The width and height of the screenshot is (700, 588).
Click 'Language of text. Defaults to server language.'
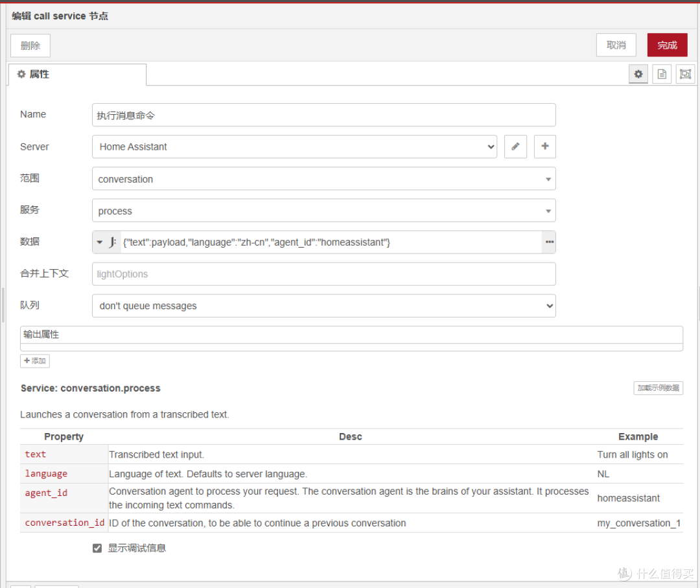coord(208,474)
